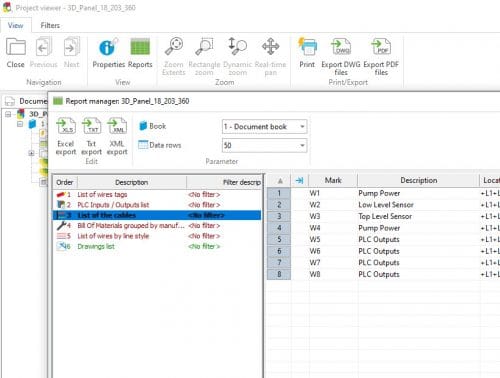This screenshot has height=378, width=500.
Task: Switch to the Filters ribbon tab
Action: pos(50,25)
